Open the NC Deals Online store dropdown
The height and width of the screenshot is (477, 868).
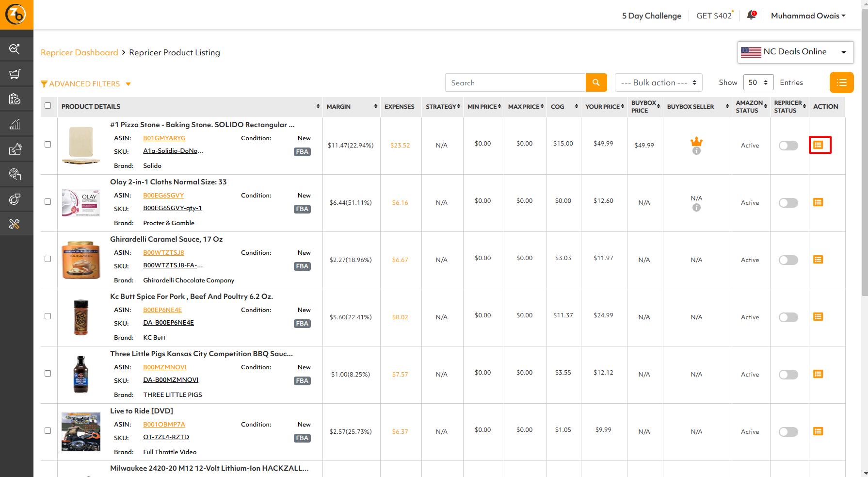[x=795, y=52]
